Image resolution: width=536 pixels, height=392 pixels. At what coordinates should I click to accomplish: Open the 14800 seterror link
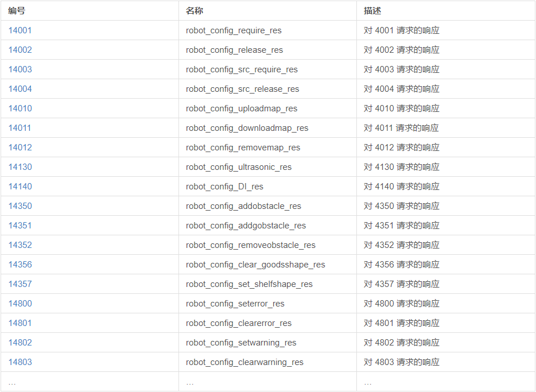[20, 304]
